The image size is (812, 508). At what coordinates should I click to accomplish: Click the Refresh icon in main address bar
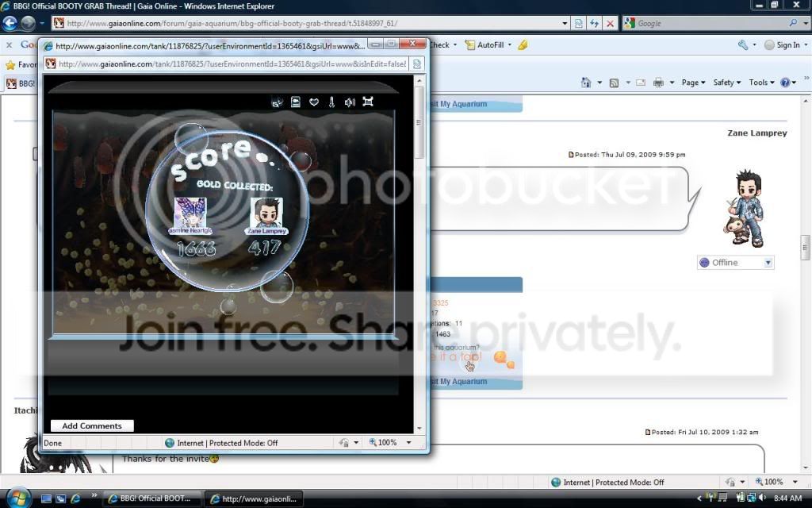click(x=595, y=23)
